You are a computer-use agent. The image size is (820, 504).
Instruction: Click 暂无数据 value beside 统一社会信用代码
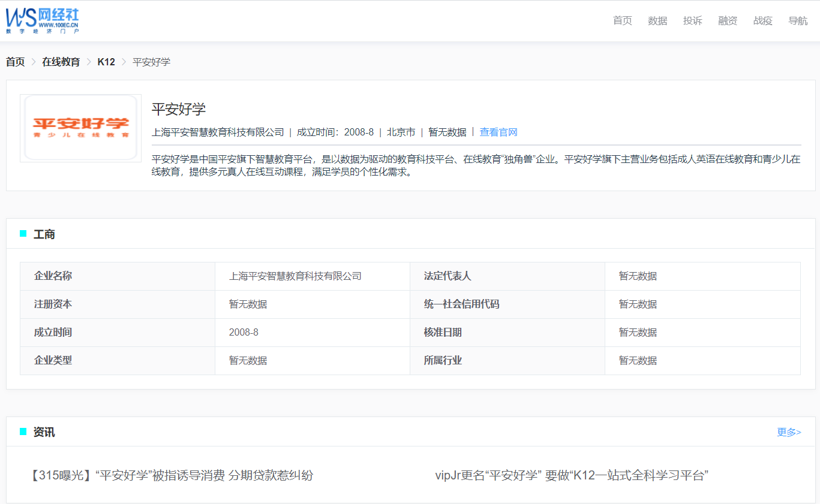click(638, 304)
